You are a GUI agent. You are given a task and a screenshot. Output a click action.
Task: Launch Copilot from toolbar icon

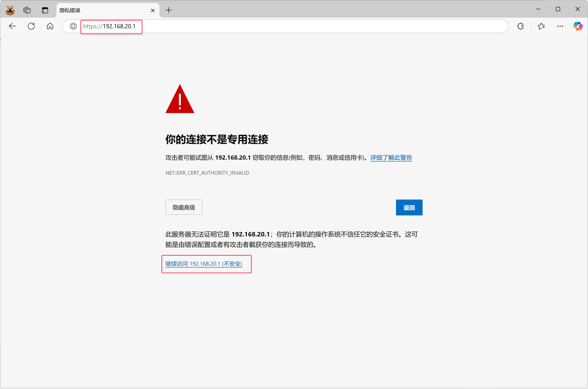click(578, 26)
